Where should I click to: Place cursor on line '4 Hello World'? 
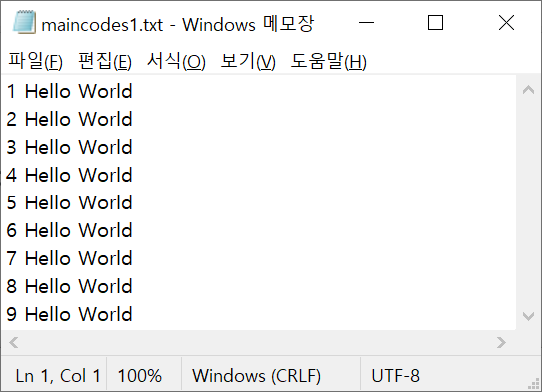[70, 175]
